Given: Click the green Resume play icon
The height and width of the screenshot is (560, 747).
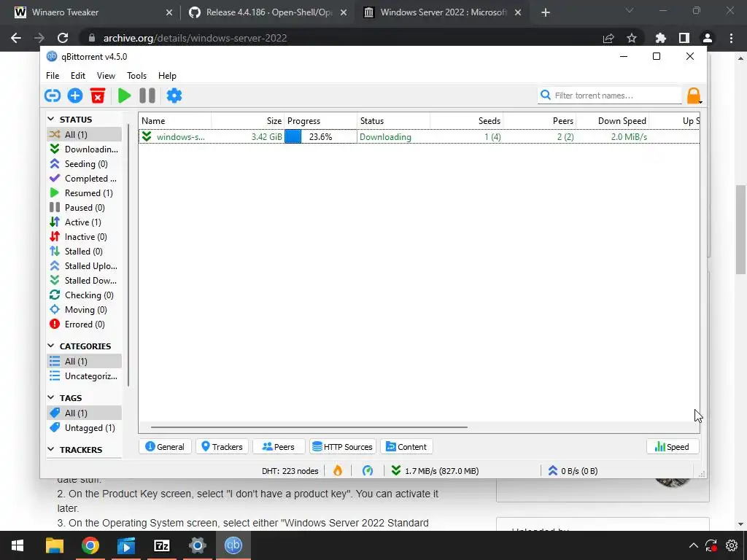Looking at the screenshot, I should tap(124, 96).
